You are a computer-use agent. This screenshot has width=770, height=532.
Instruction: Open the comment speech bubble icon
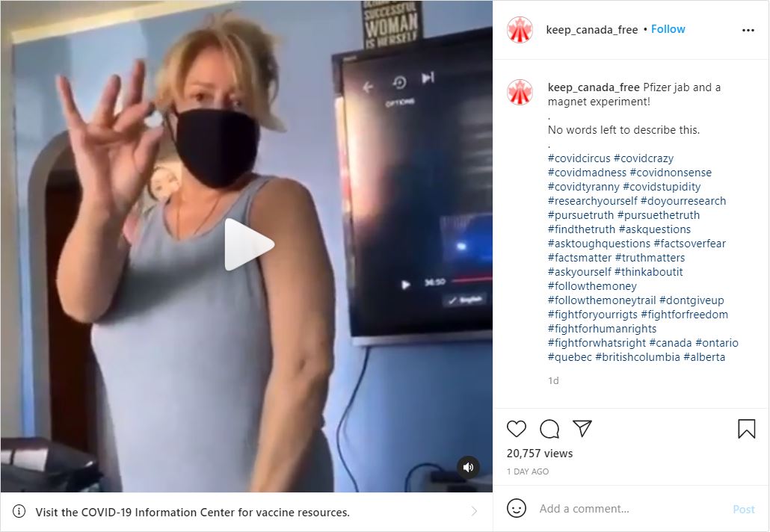pos(549,428)
